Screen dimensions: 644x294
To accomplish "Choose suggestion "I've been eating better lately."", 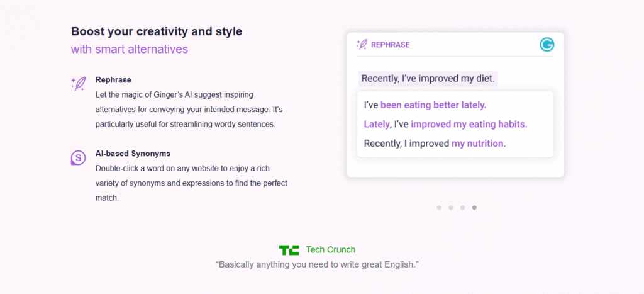I will [425, 105].
